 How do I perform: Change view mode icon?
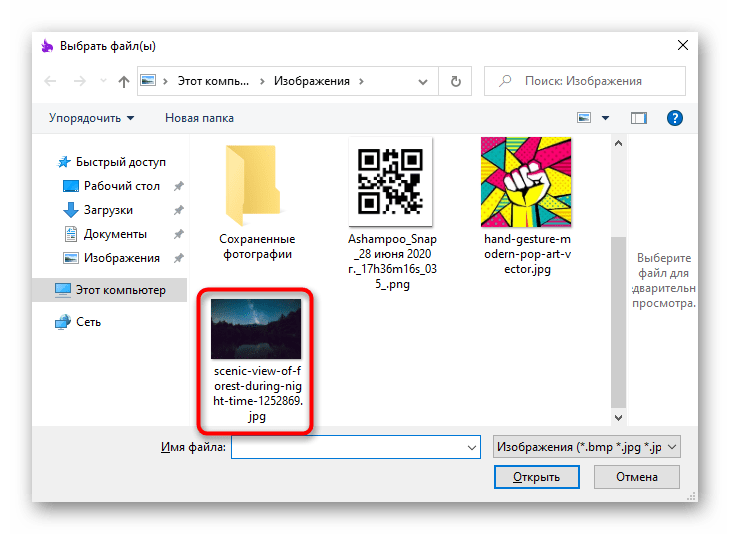[x=584, y=118]
